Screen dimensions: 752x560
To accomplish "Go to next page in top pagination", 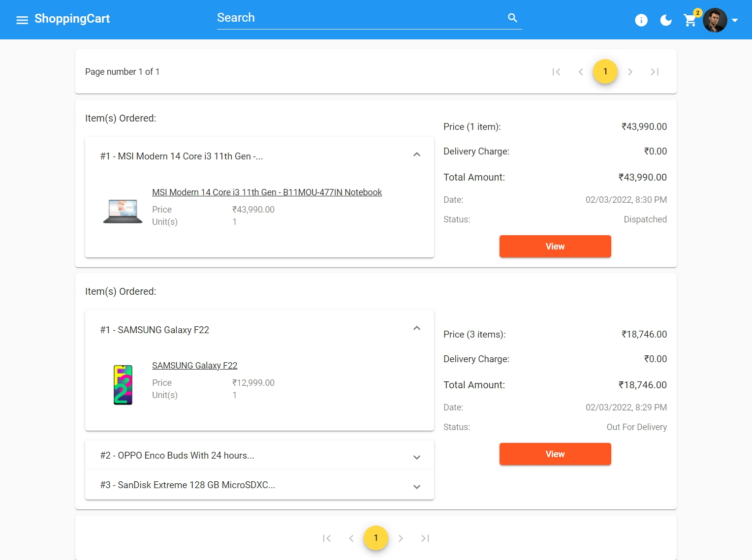I will [x=630, y=72].
